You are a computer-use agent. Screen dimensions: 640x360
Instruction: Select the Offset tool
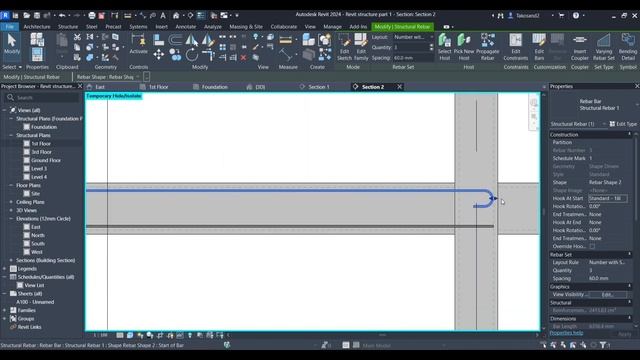click(x=176, y=40)
